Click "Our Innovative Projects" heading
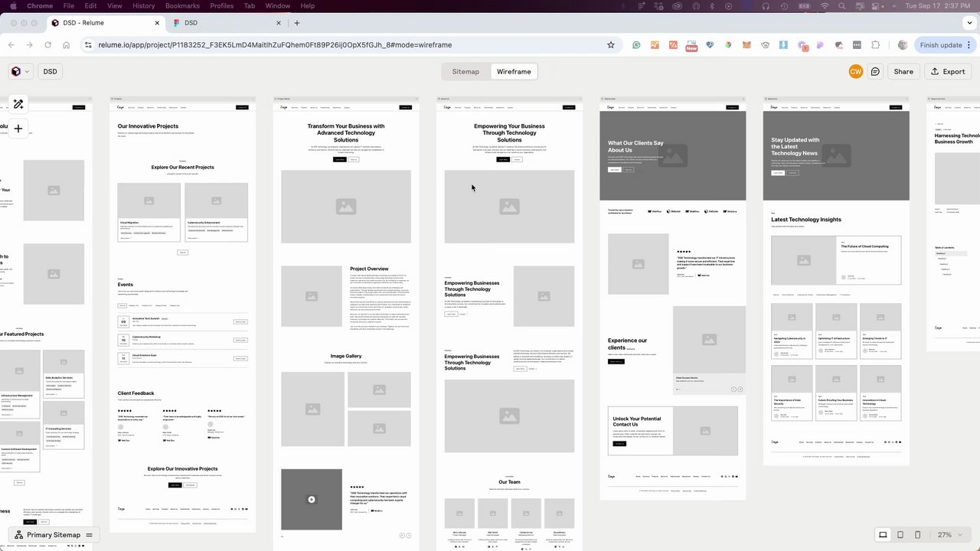This screenshot has width=980, height=551. (x=148, y=126)
